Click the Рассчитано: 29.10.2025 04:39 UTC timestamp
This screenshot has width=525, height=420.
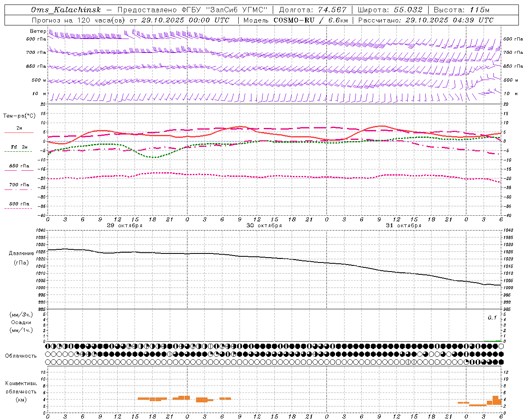[426, 20]
